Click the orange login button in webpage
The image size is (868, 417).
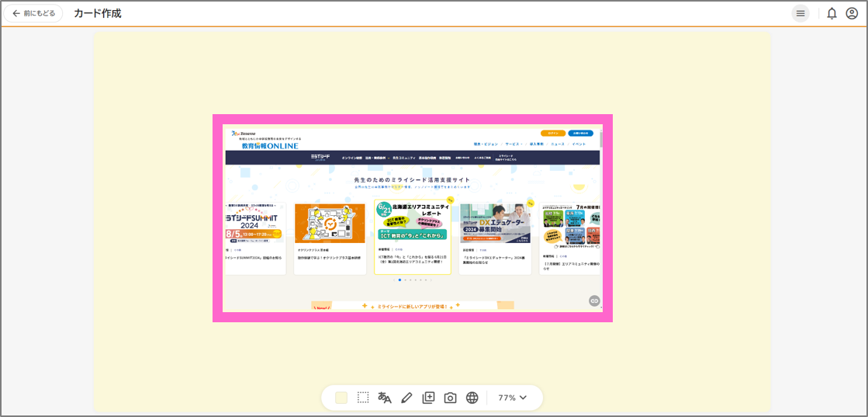[x=553, y=133]
